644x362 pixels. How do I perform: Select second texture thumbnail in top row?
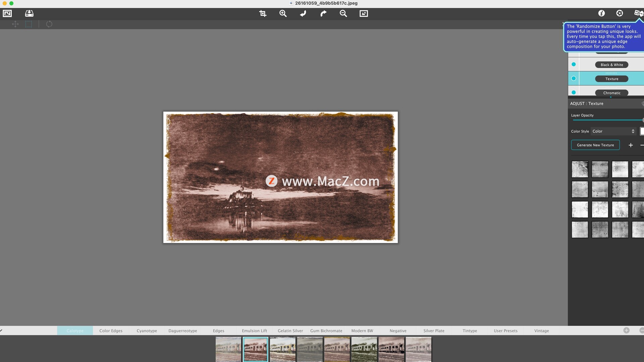coord(600,169)
